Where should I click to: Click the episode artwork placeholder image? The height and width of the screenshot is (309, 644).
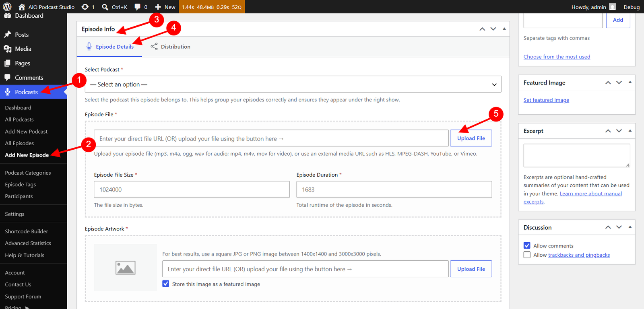(x=125, y=268)
